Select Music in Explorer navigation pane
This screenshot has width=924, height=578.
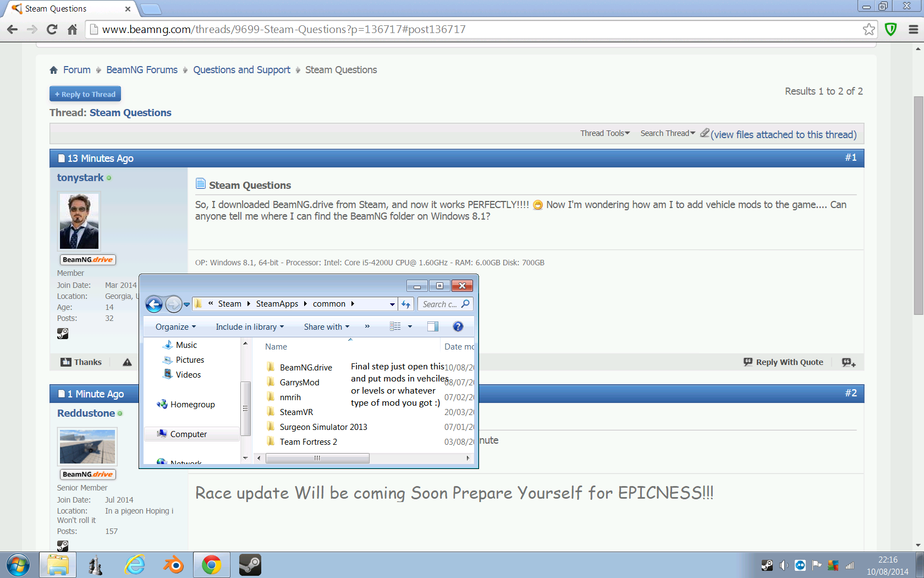[x=186, y=345]
